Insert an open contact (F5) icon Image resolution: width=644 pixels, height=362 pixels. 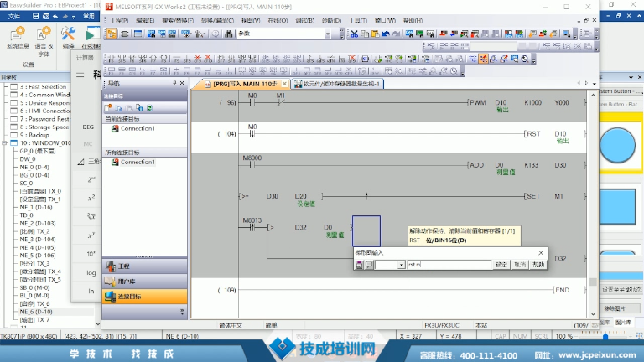[112, 59]
